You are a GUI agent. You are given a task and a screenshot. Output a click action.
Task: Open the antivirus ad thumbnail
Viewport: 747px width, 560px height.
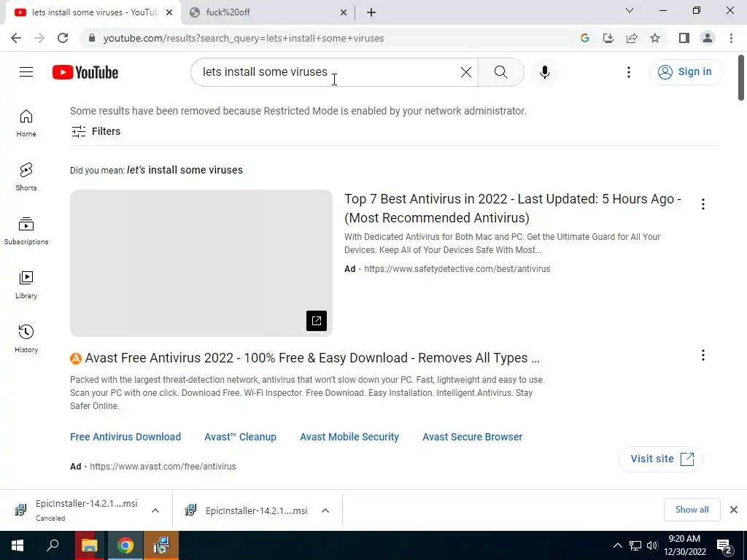tap(201, 262)
